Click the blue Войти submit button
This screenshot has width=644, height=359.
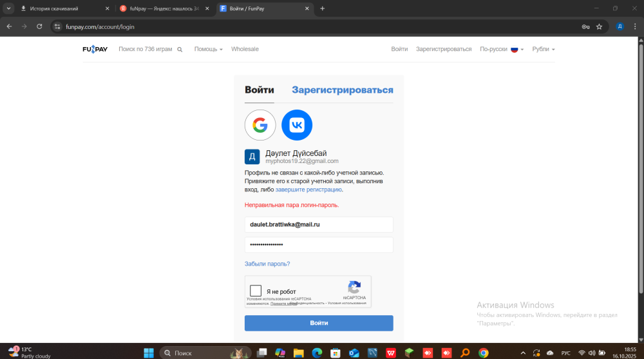coord(319,323)
